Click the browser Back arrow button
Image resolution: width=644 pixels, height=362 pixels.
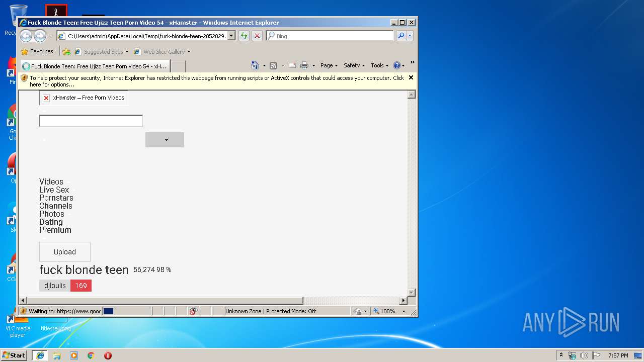tap(26, 36)
